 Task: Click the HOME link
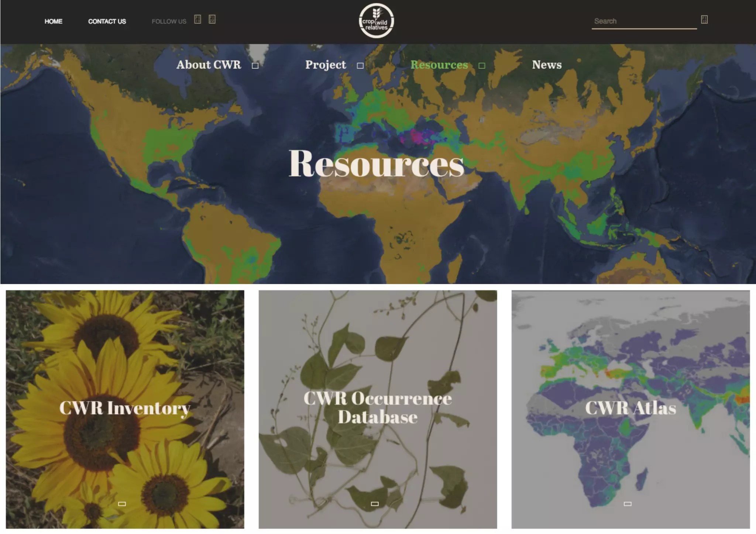coord(54,21)
